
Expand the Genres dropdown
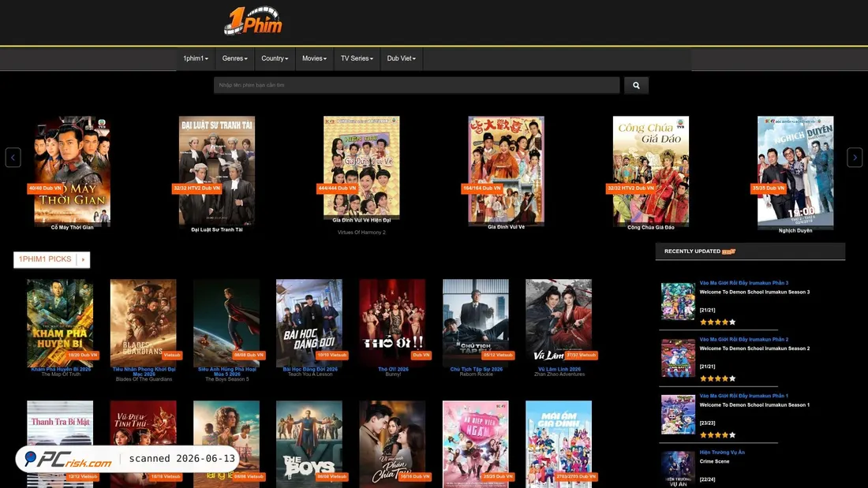[234, 58]
